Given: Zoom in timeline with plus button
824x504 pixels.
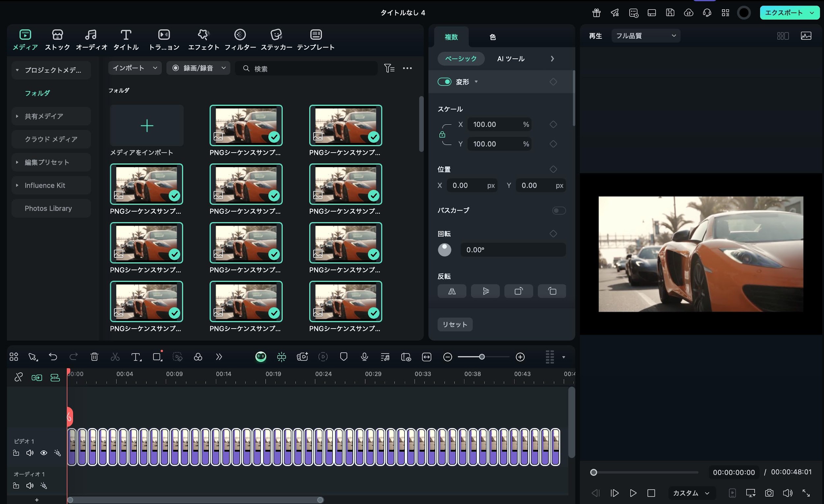Looking at the screenshot, I should point(520,357).
